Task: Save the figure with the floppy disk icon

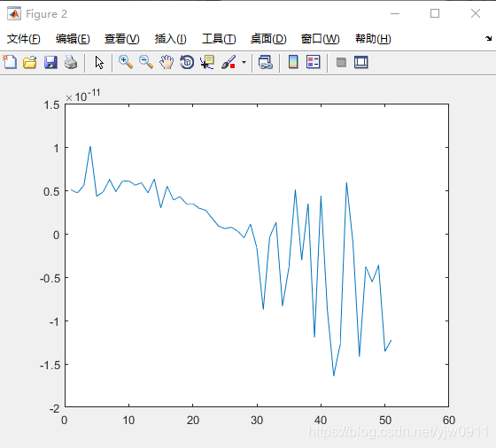Action: 50,62
